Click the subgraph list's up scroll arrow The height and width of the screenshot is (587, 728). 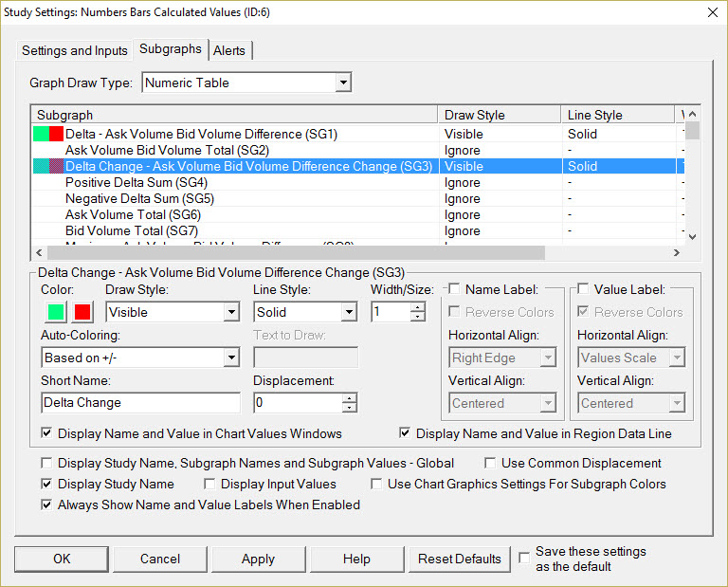[692, 114]
